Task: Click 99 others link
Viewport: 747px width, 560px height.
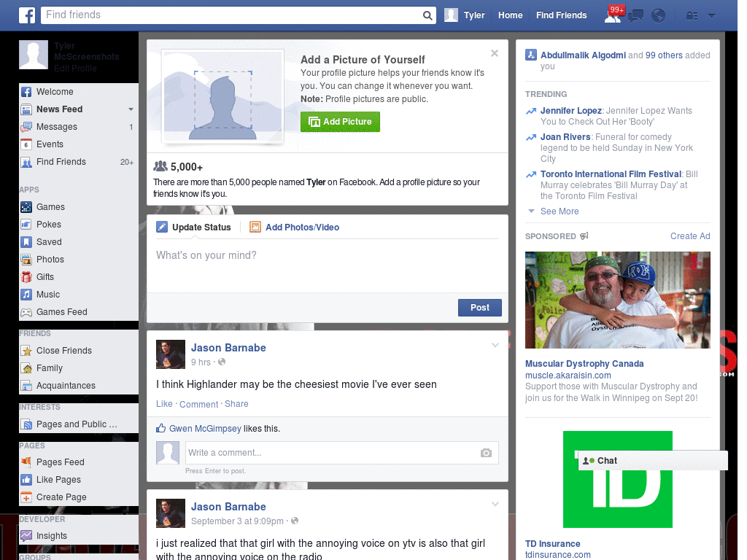Action: click(664, 55)
